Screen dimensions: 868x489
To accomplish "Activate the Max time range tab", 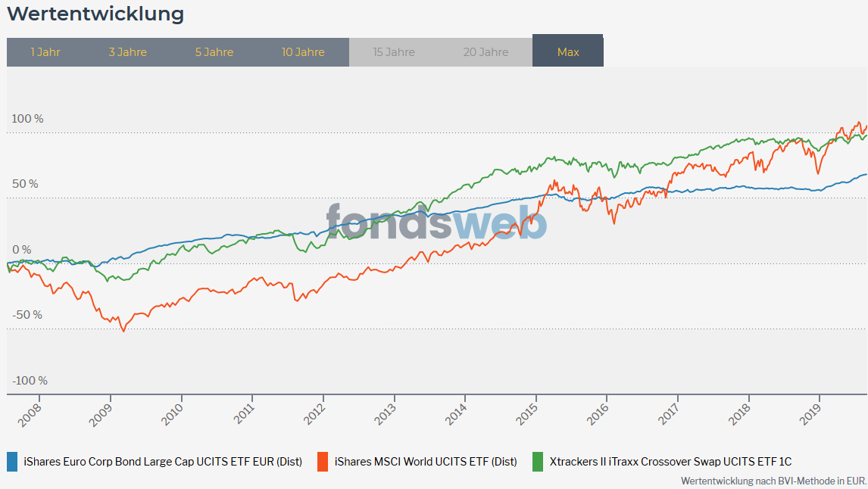I will coord(568,51).
